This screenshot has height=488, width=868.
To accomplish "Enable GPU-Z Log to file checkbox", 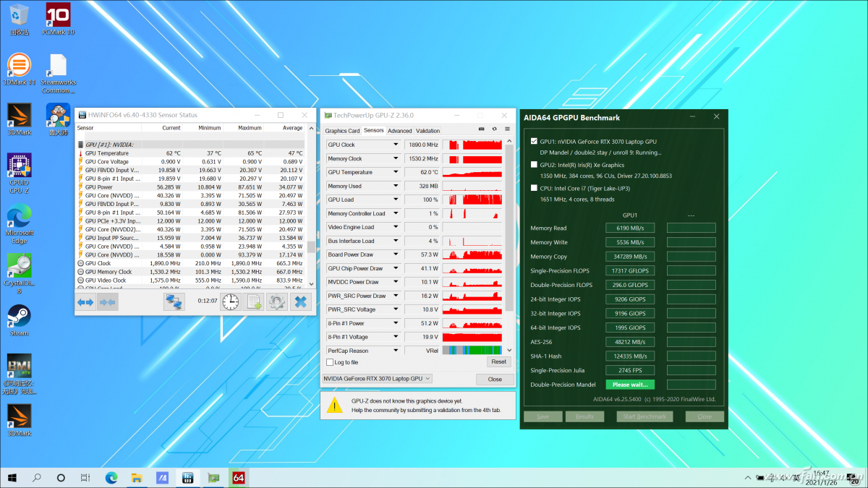I will coord(331,362).
